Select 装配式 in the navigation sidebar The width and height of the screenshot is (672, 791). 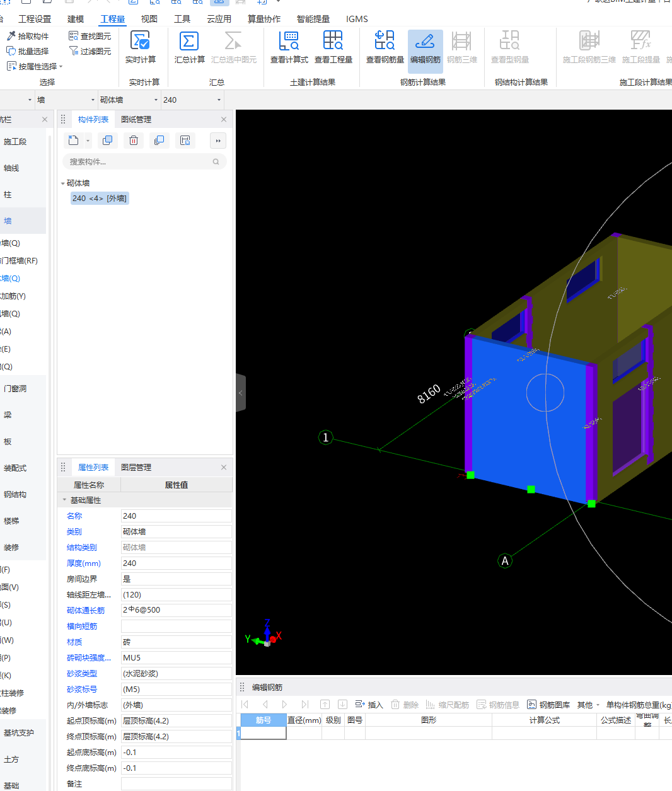[15, 468]
